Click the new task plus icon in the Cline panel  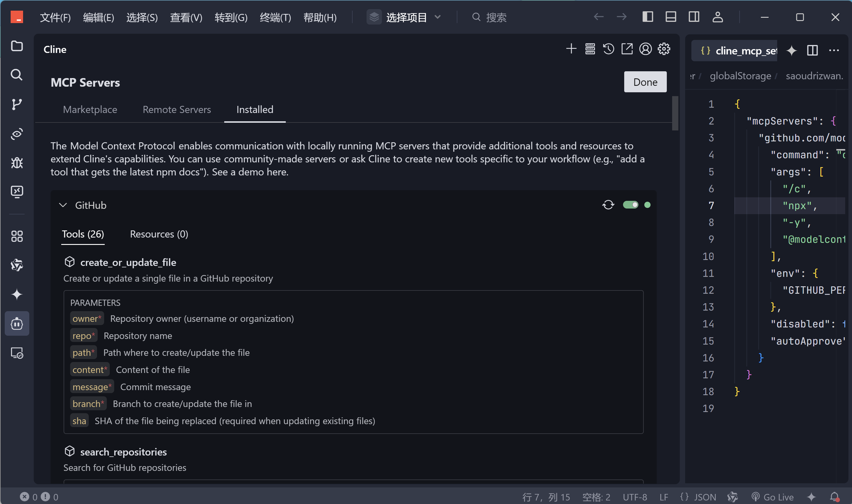tap(571, 49)
